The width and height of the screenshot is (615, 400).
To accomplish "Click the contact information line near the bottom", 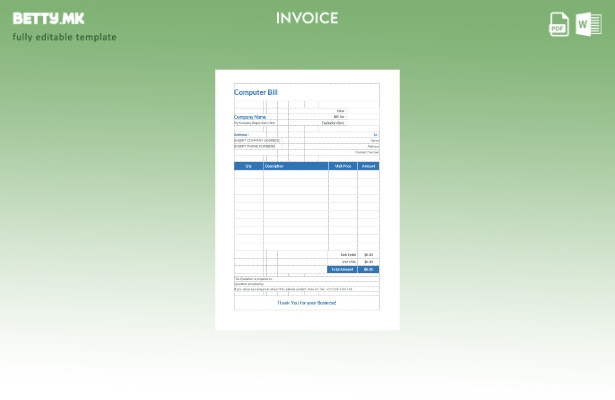I will 293,289.
